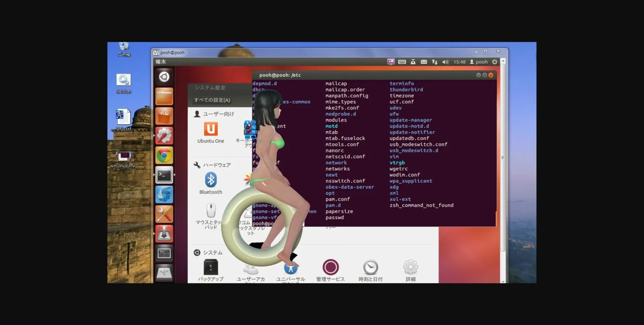Open the バックアップ backup settings
The height and width of the screenshot is (325, 644).
[211, 270]
